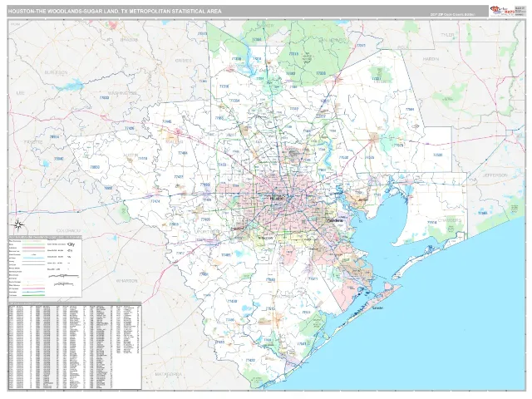Click the LIBERTY county label
The image size is (532, 399).
(x=382, y=81)
